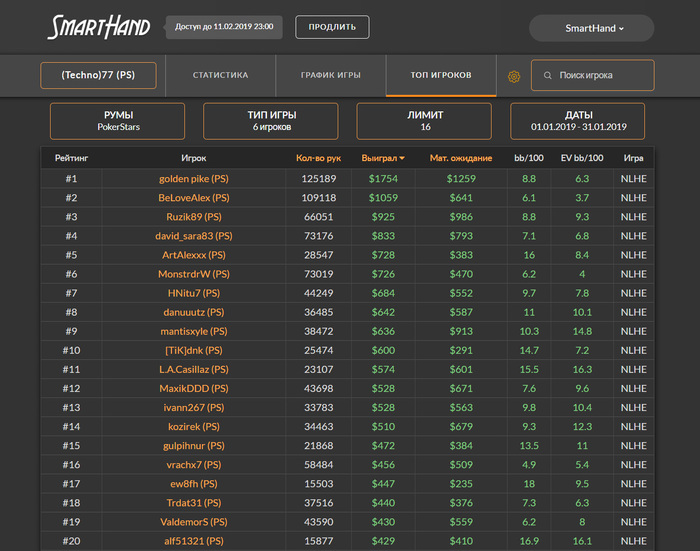
Task: Open the ТИП ИГРЫ filter
Action: coord(271,121)
